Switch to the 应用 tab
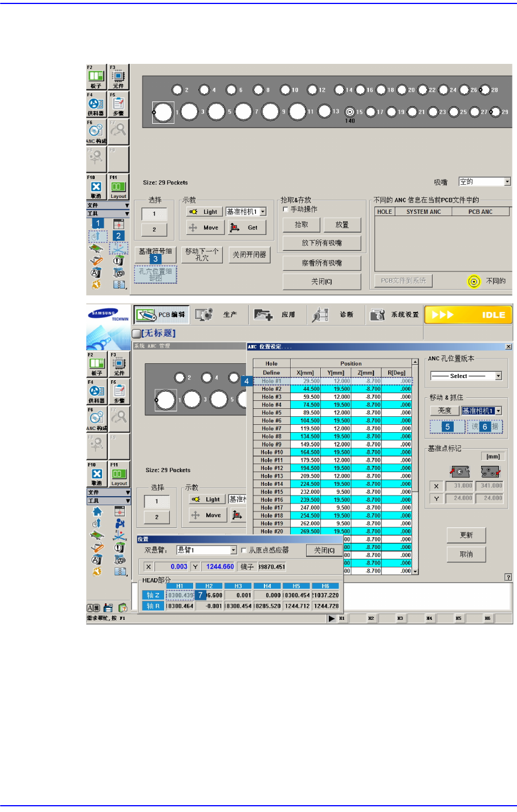 click(276, 314)
